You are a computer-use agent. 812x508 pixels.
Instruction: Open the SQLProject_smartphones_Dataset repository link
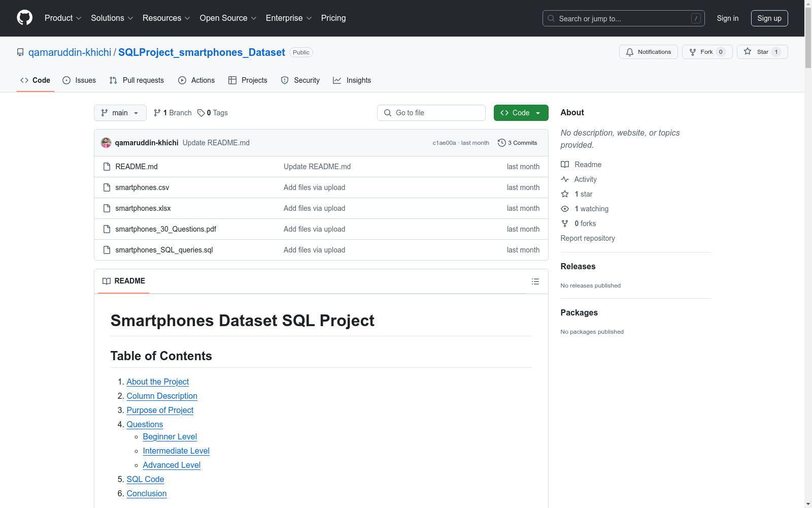(201, 52)
